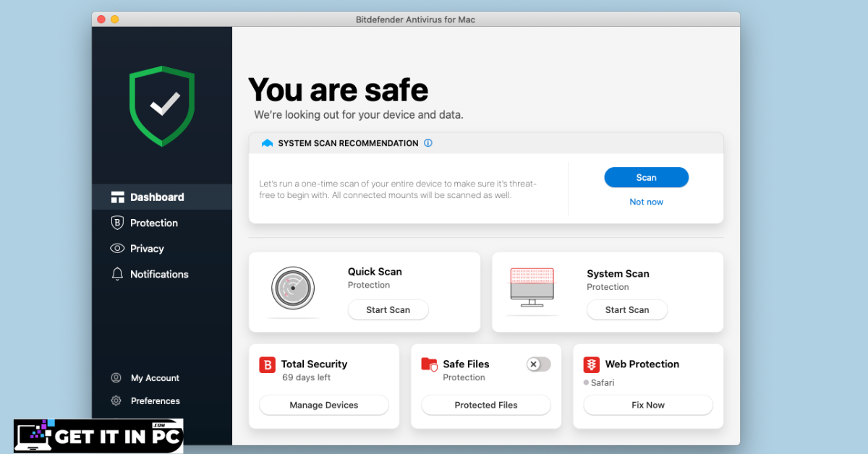Click the Dashboard grid icon in sidebar

(x=117, y=197)
